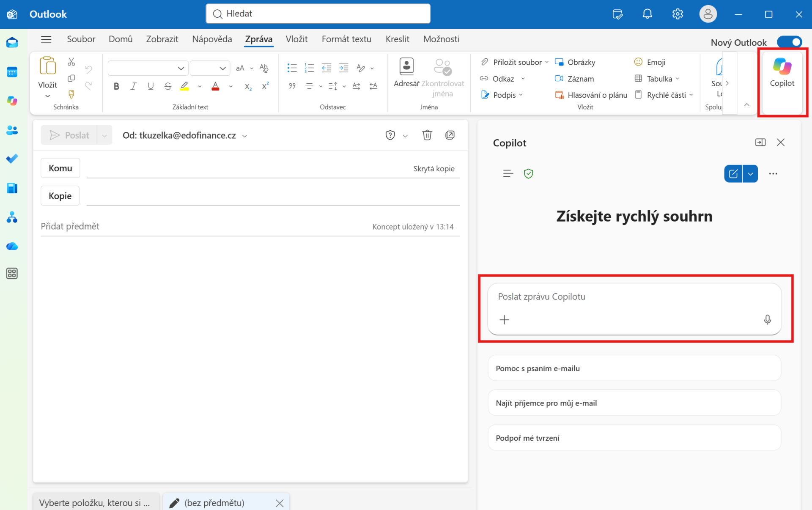
Task: Collapse the ribbon with chevron
Action: [747, 104]
